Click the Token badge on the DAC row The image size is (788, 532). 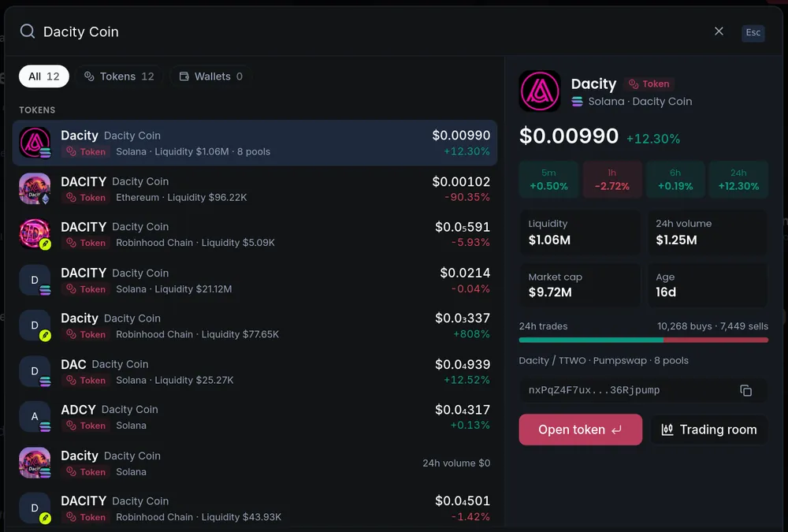86,381
